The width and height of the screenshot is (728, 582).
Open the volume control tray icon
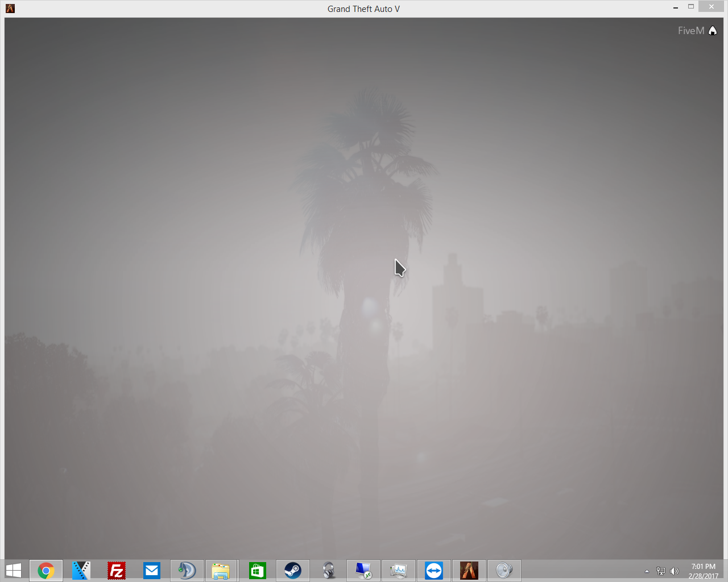675,571
